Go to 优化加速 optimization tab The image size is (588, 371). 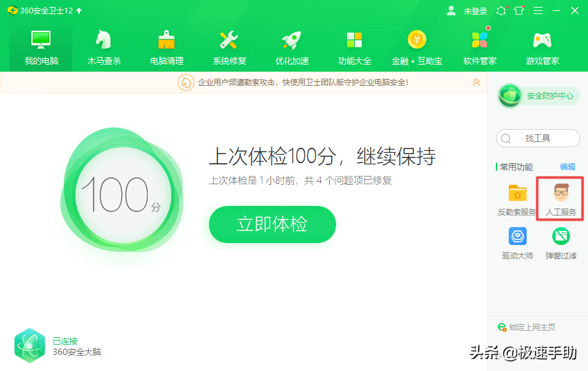click(291, 48)
